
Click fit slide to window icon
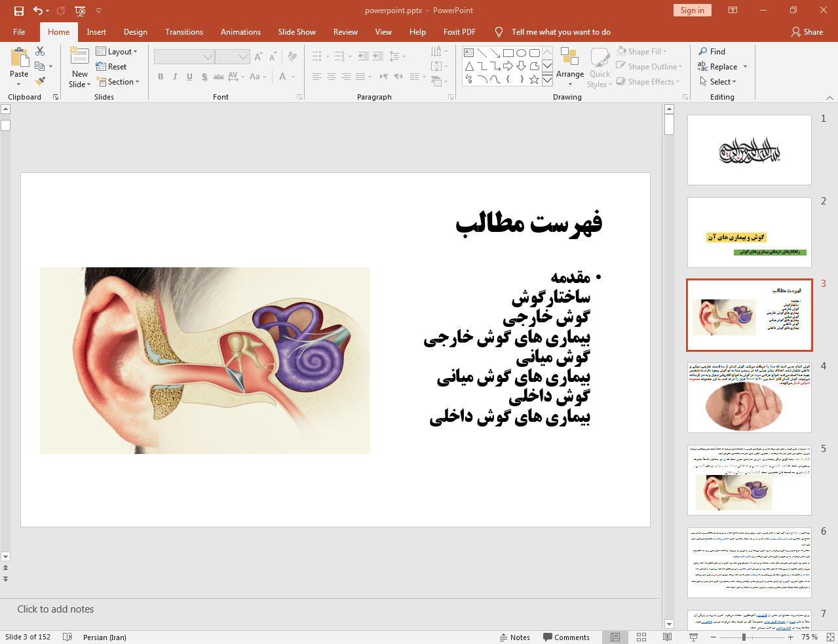click(830, 637)
